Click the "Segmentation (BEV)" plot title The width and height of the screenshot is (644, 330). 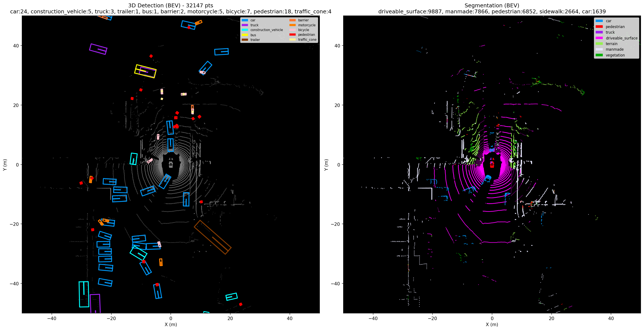coord(492,5)
